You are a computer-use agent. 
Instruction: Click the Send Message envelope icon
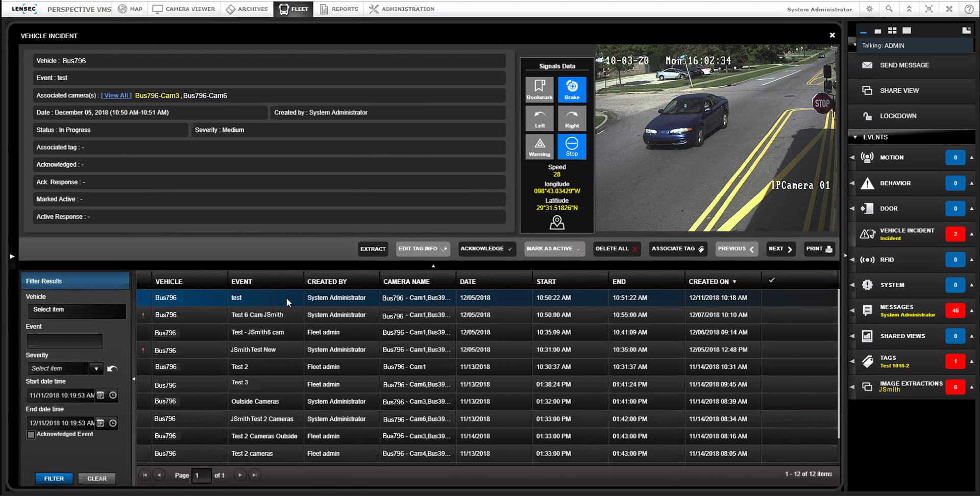(868, 65)
